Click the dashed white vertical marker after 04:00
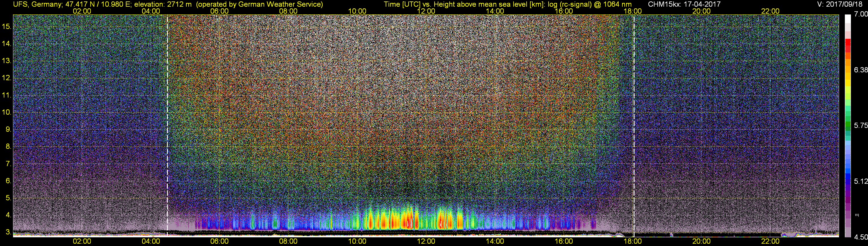868x246 pixels. click(x=168, y=125)
